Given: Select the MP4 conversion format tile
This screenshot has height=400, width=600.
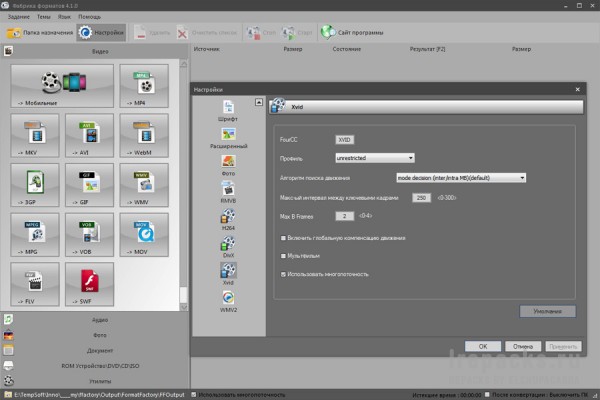Looking at the screenshot, I should coord(144,86).
